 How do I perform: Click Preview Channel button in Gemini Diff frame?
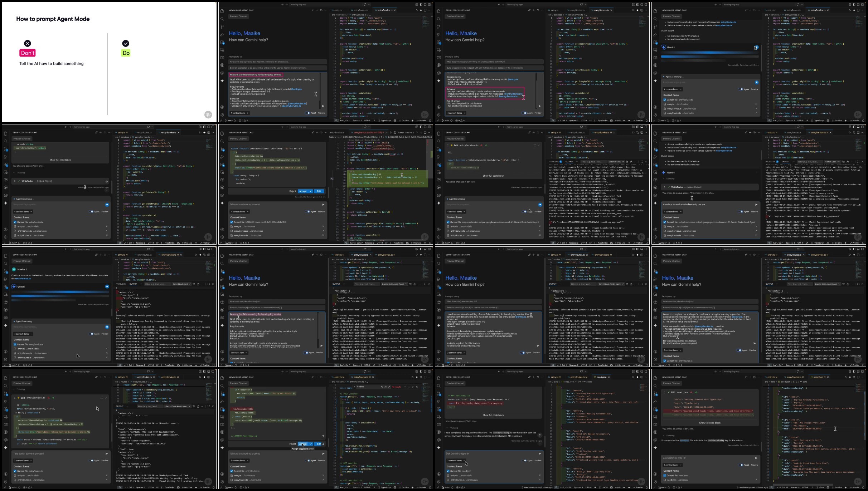pos(238,139)
